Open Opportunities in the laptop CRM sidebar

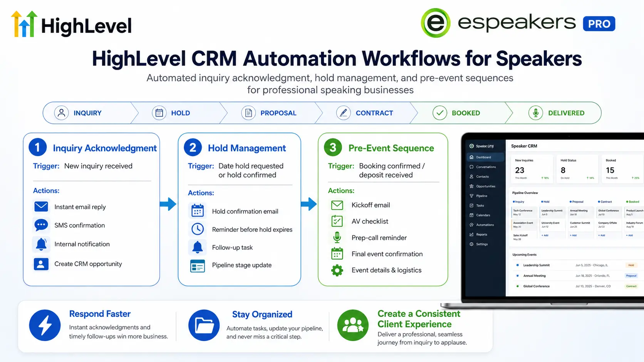(x=485, y=186)
